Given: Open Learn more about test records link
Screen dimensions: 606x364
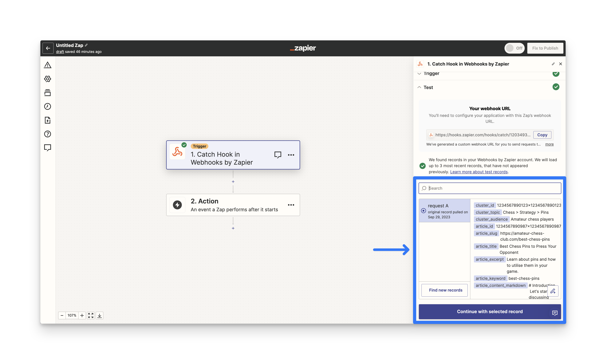Looking at the screenshot, I should pos(479,172).
